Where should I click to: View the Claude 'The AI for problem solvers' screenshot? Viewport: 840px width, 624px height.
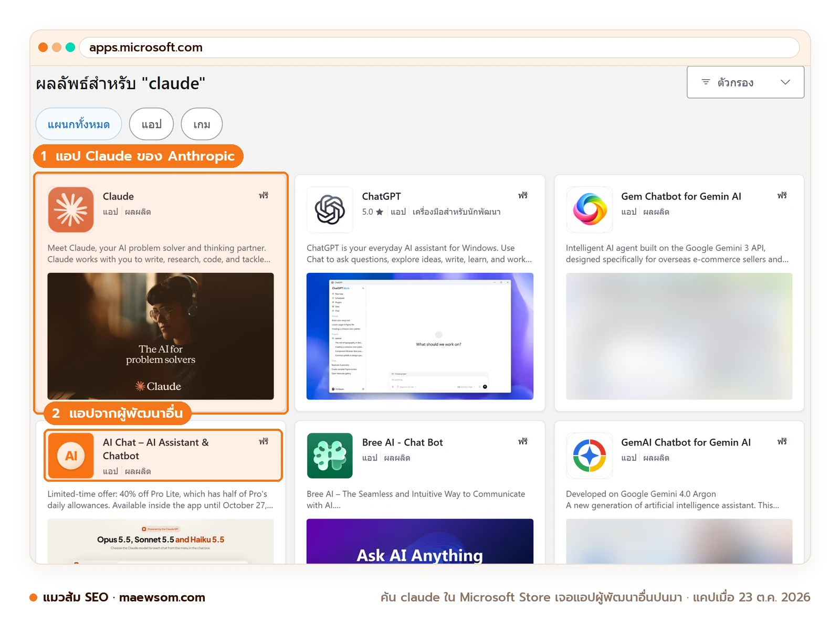click(161, 336)
